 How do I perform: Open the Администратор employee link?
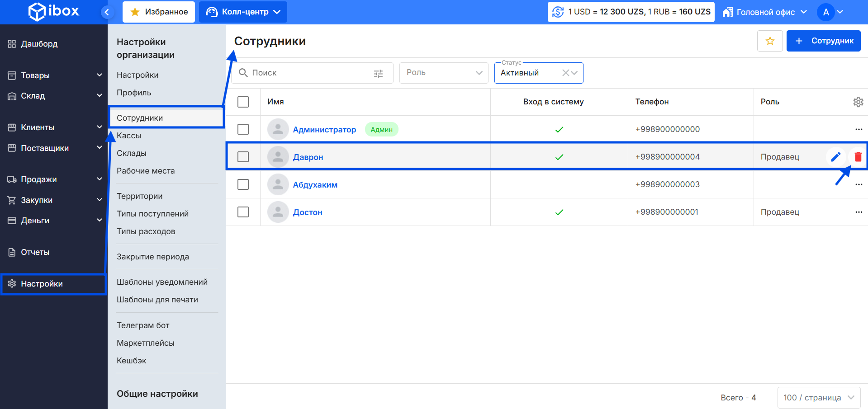(x=324, y=130)
